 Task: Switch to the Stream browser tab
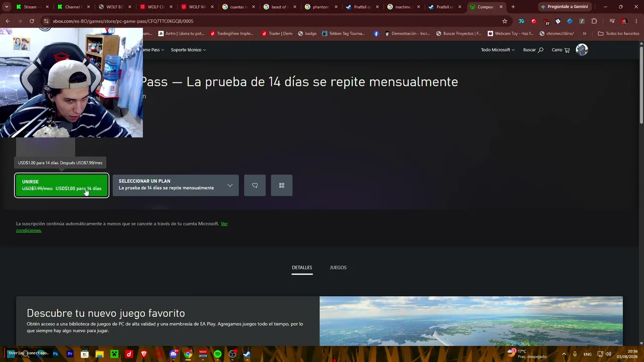point(31,7)
